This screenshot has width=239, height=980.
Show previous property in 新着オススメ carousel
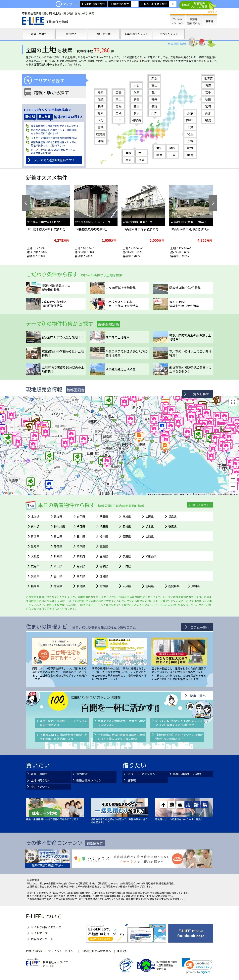tap(25, 203)
